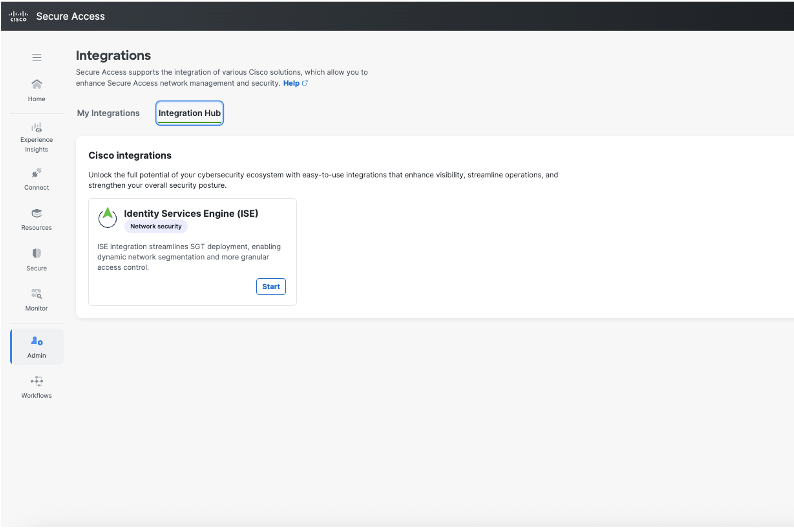
Task: Click the Network security tag
Action: (156, 226)
